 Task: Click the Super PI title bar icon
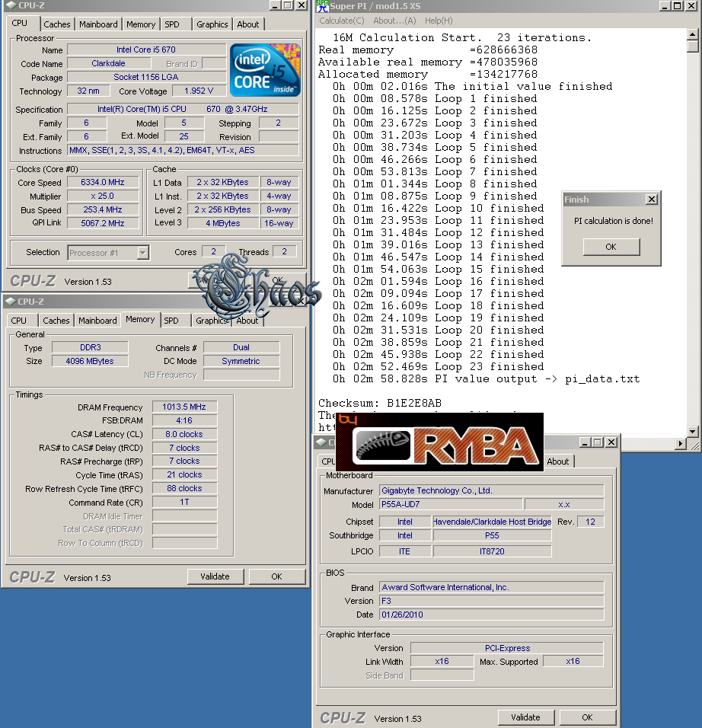click(x=322, y=6)
